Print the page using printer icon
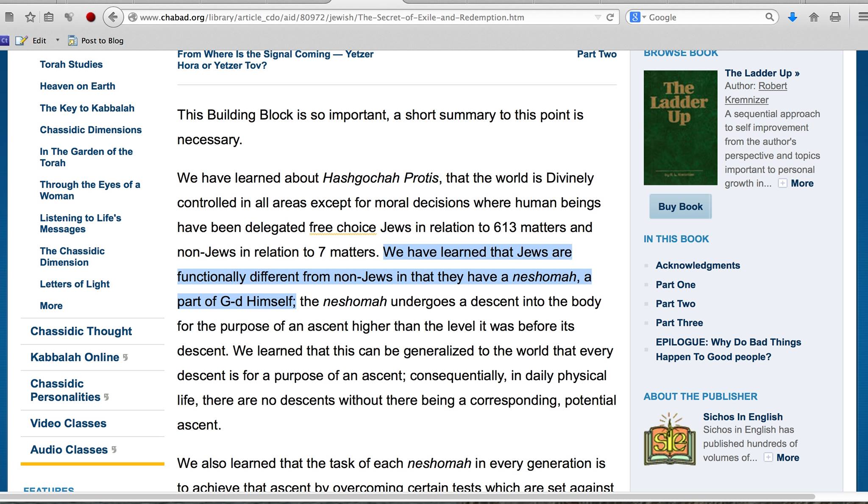This screenshot has width=868, height=504. (835, 17)
